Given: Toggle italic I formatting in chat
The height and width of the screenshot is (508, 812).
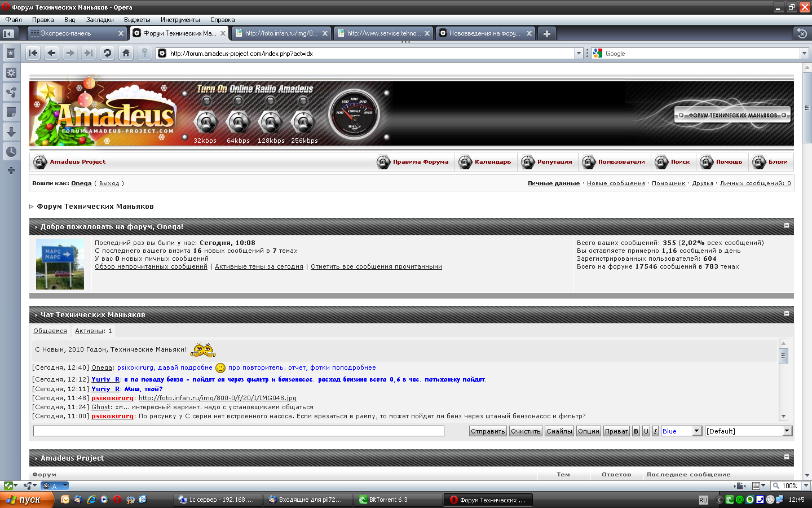Looking at the screenshot, I should click(655, 431).
